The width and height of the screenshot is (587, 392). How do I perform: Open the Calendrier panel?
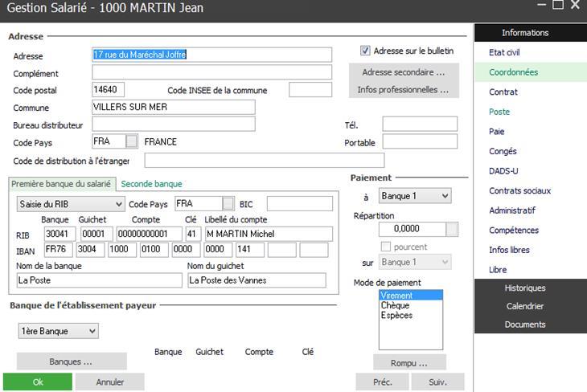tap(531, 306)
